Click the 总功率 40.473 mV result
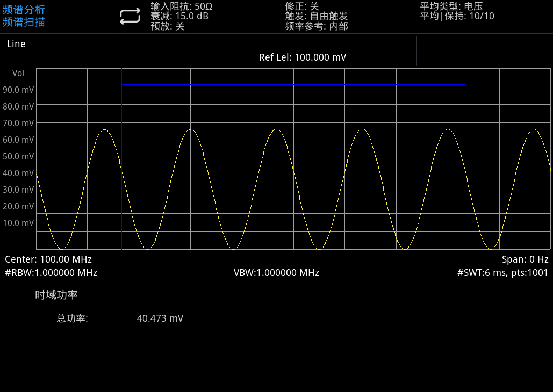553x392 pixels. (160, 318)
